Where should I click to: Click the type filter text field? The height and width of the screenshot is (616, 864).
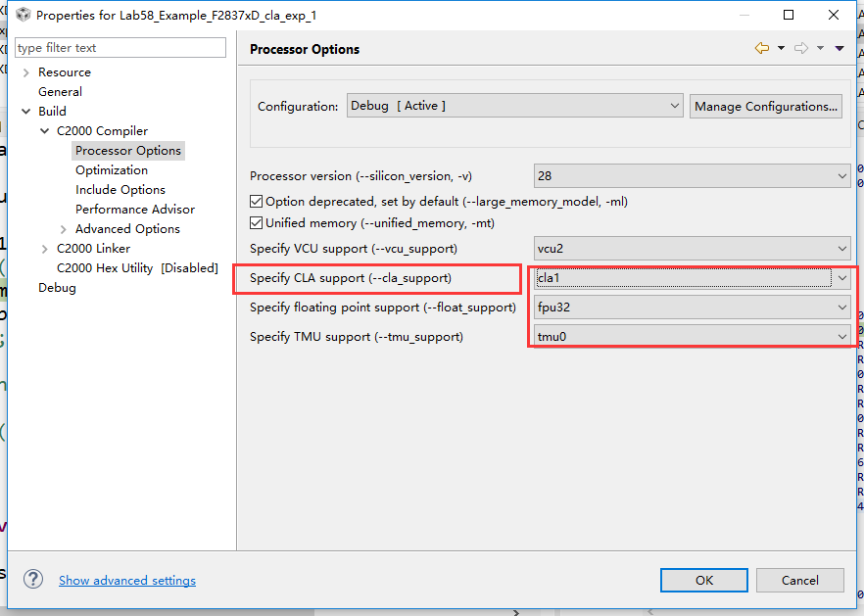(120, 48)
